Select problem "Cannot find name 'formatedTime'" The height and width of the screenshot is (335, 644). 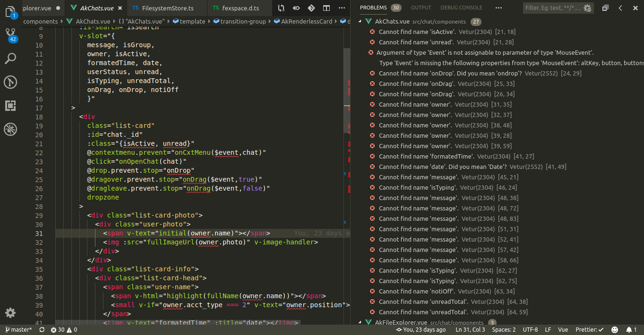[x=426, y=157]
